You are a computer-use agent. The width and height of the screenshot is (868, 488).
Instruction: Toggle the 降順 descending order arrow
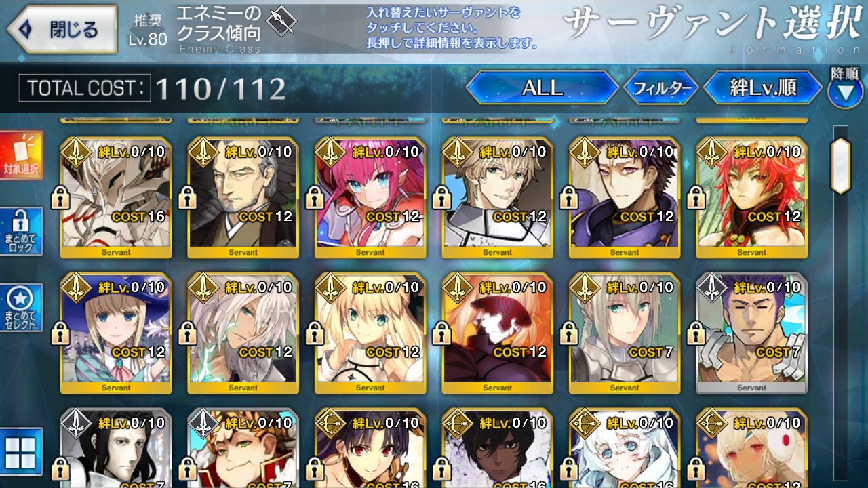point(845,93)
